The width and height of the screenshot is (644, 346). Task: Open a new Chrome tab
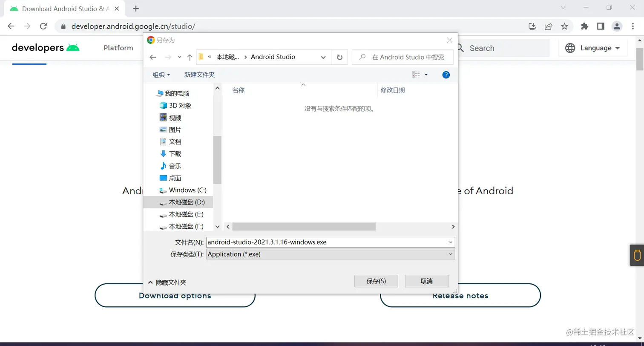[136, 9]
